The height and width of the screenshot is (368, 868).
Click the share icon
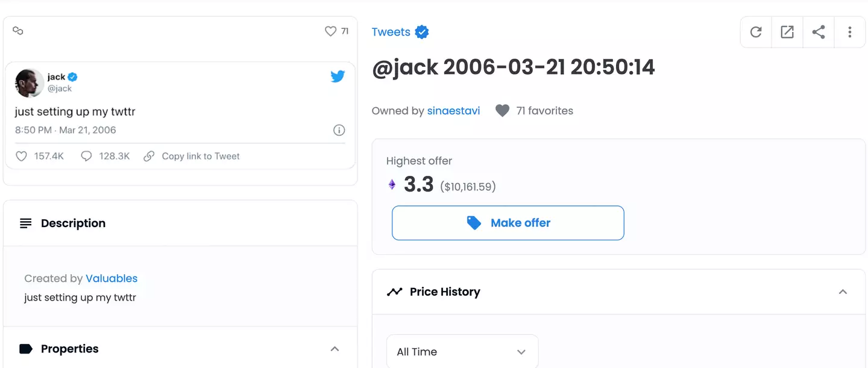click(x=819, y=33)
